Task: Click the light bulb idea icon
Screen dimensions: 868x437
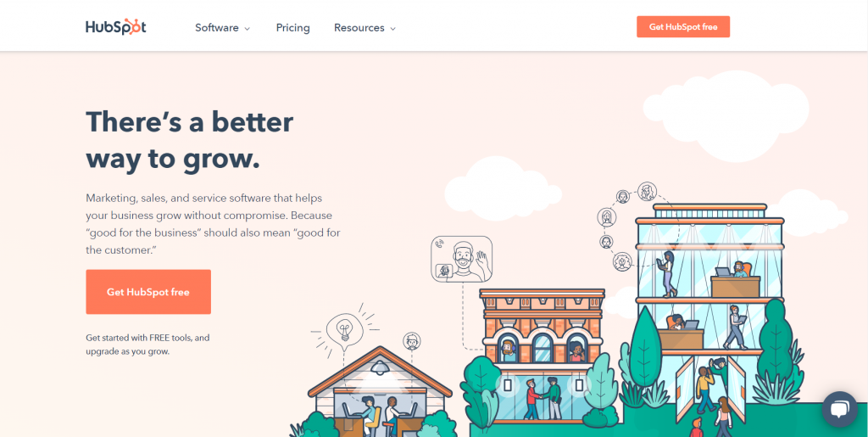Action: [x=345, y=331]
